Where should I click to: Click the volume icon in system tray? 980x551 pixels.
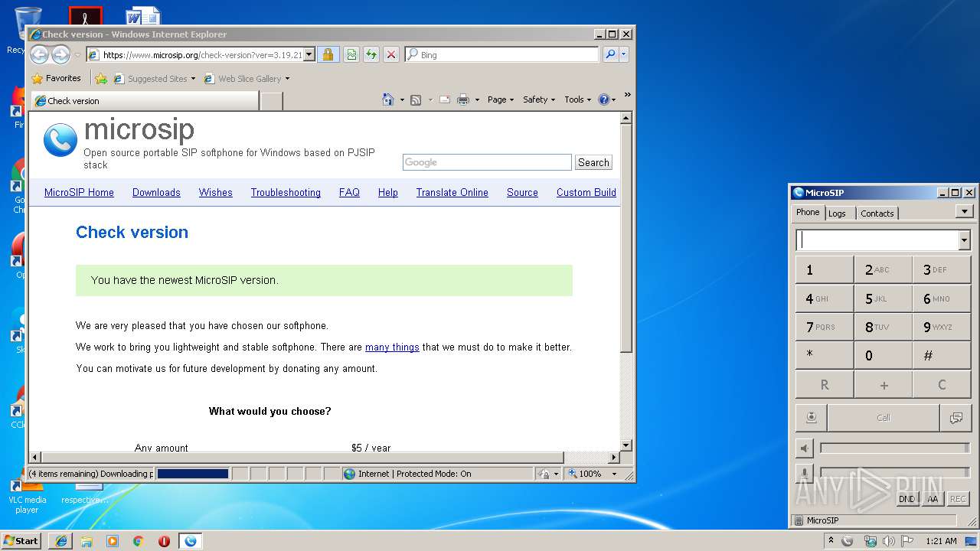pyautogui.click(x=889, y=541)
